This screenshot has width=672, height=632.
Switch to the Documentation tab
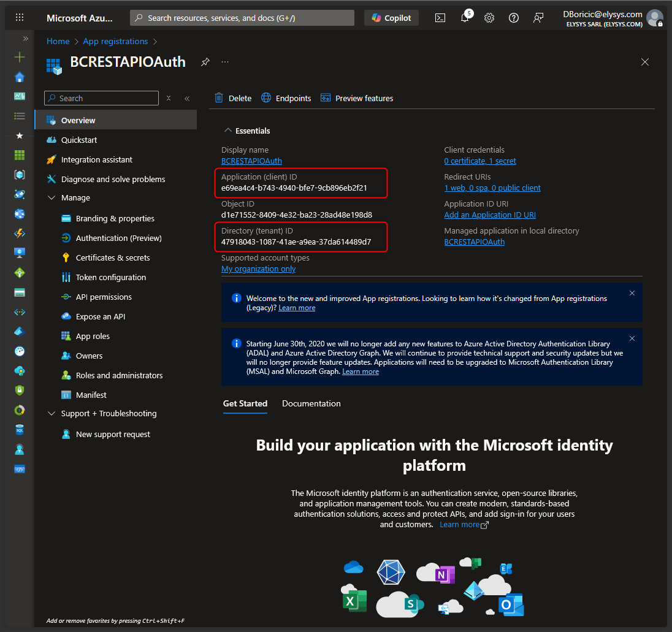point(311,403)
